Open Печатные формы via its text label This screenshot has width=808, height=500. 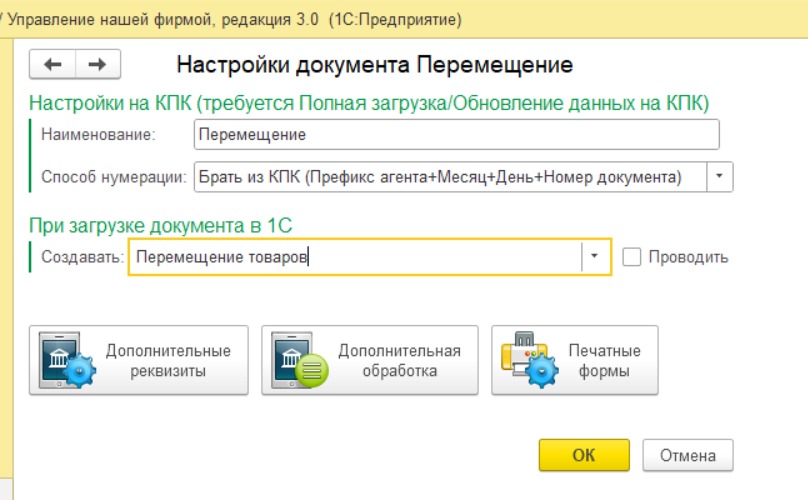604,360
